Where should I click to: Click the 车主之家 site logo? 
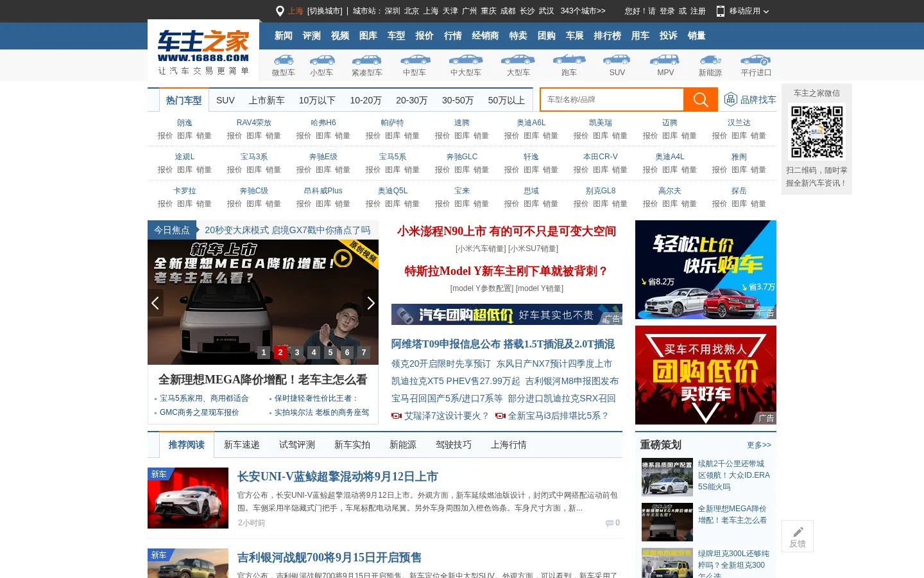tap(203, 51)
